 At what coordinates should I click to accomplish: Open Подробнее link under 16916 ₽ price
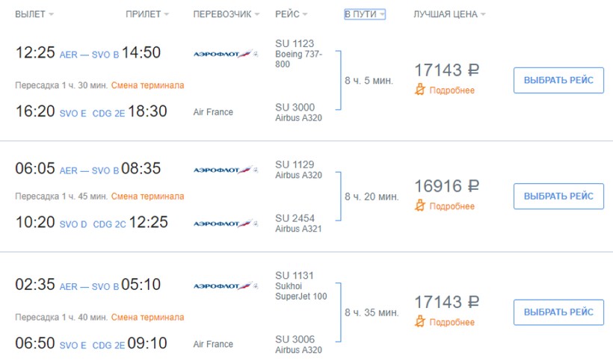[452, 206]
